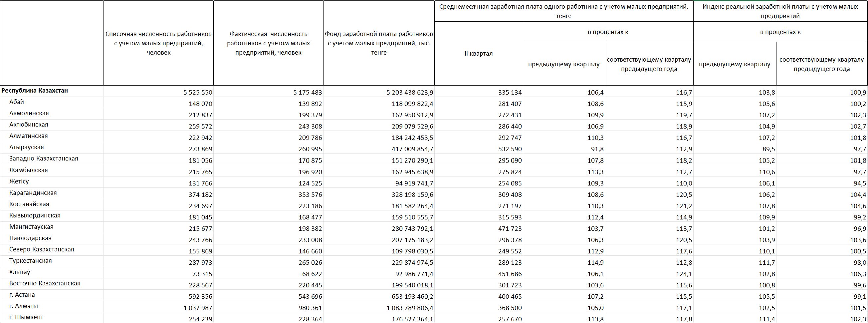Select the value 234 697
The image size is (868, 323).
click(200, 206)
